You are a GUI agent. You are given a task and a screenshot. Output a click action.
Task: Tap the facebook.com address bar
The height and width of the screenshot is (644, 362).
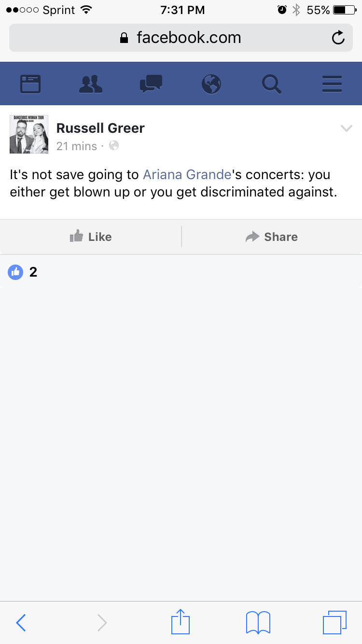[181, 38]
